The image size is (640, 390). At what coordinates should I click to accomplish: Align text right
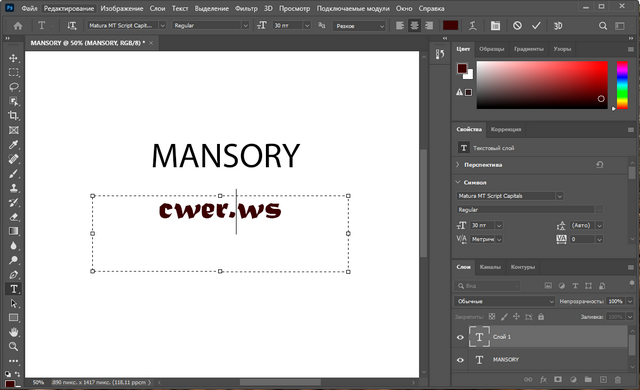click(429, 26)
